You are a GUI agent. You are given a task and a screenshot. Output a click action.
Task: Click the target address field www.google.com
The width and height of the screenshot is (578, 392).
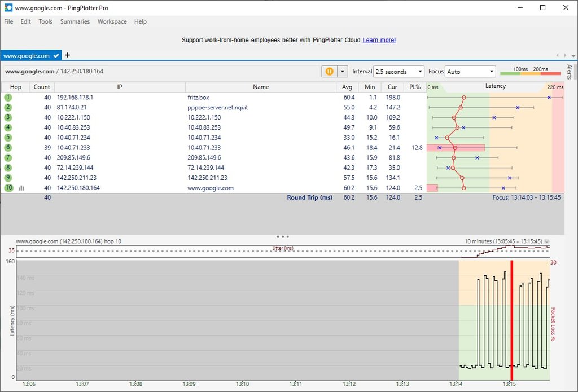[x=161, y=72]
